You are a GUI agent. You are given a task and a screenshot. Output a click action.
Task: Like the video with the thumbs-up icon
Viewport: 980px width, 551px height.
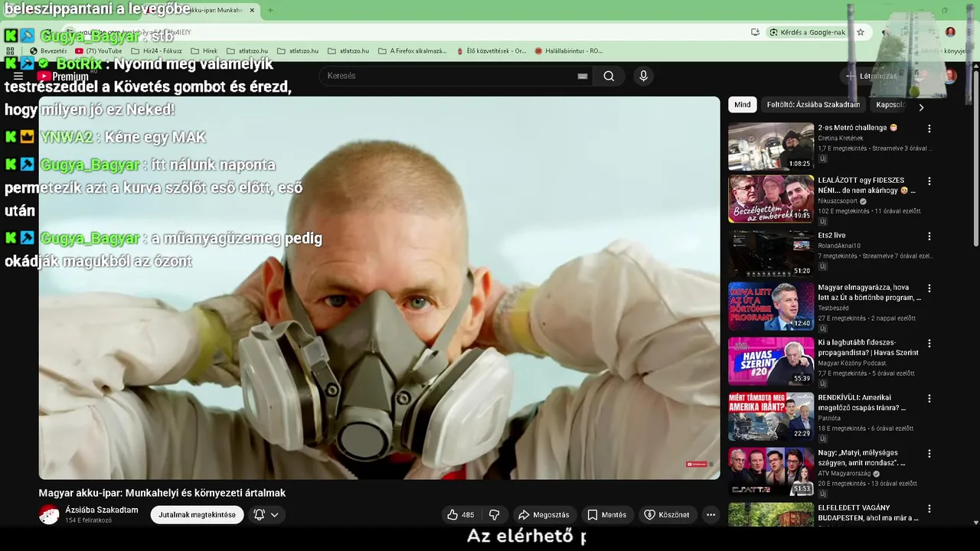tap(461, 515)
